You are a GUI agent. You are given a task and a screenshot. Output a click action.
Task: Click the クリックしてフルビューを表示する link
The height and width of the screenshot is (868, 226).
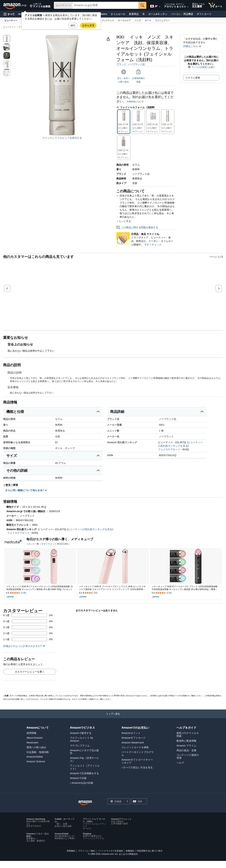[62, 138]
